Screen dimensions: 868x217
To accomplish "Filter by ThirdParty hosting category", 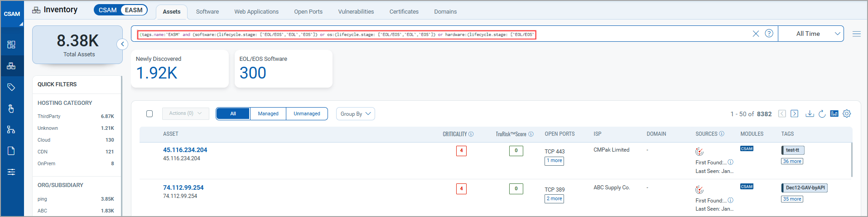I will (76, 116).
